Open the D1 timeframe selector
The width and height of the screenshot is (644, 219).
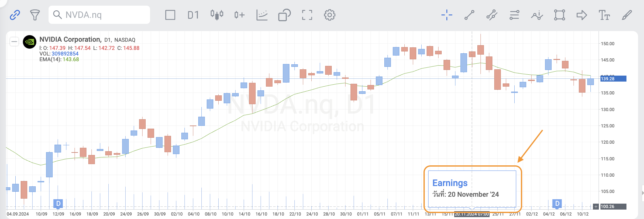(x=193, y=15)
